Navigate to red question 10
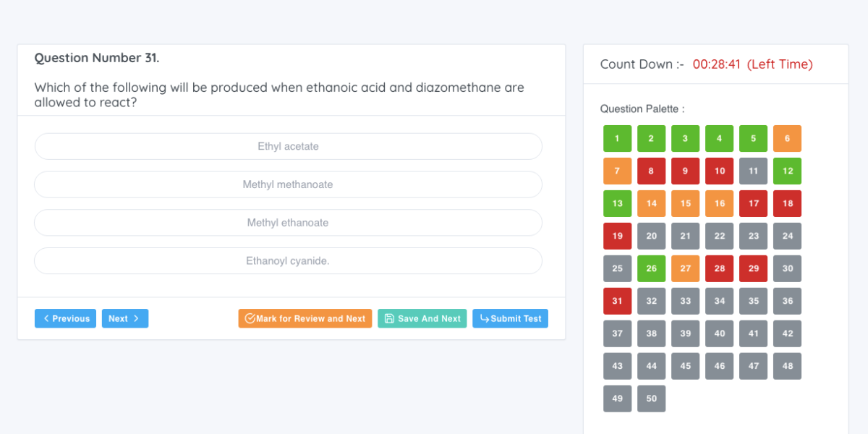 719,171
